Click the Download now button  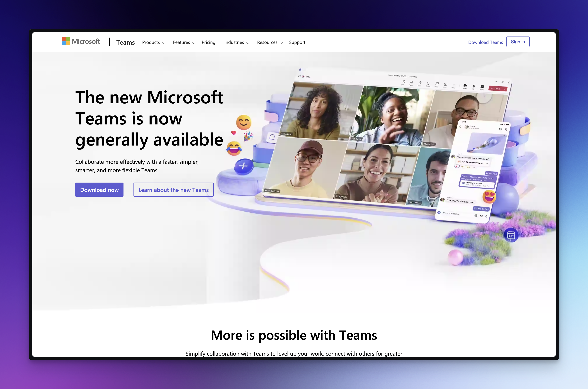click(99, 190)
